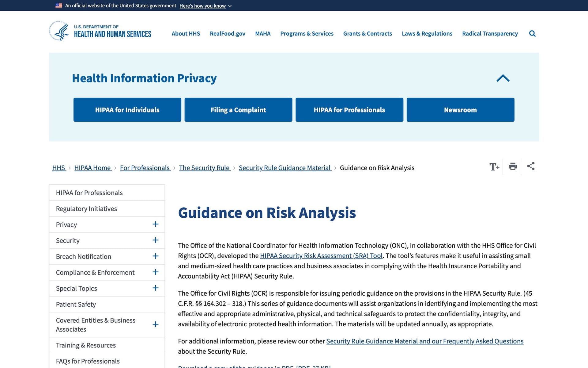
Task: Click the US flag in banner
Action: tap(58, 5)
